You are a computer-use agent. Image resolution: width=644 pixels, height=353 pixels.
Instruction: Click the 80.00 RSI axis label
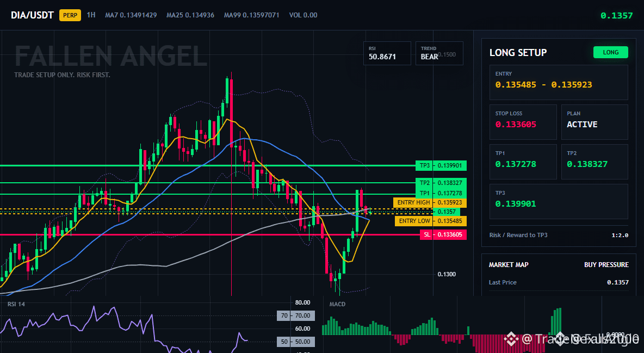[303, 302]
